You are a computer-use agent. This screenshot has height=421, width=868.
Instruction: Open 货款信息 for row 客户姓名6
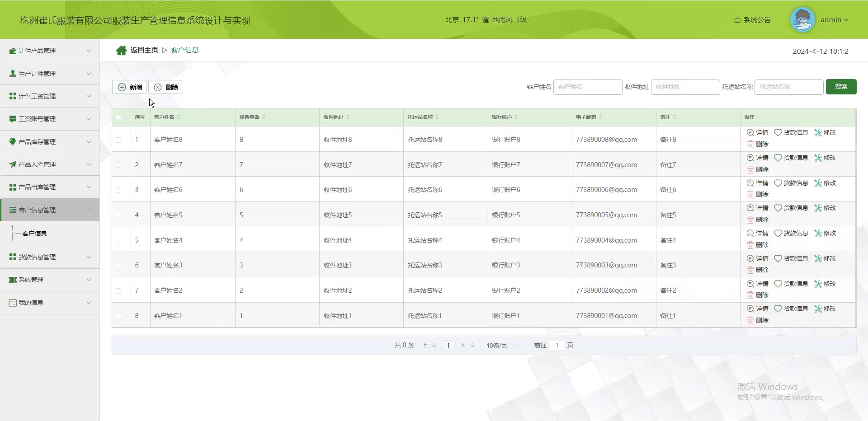pyautogui.click(x=791, y=183)
